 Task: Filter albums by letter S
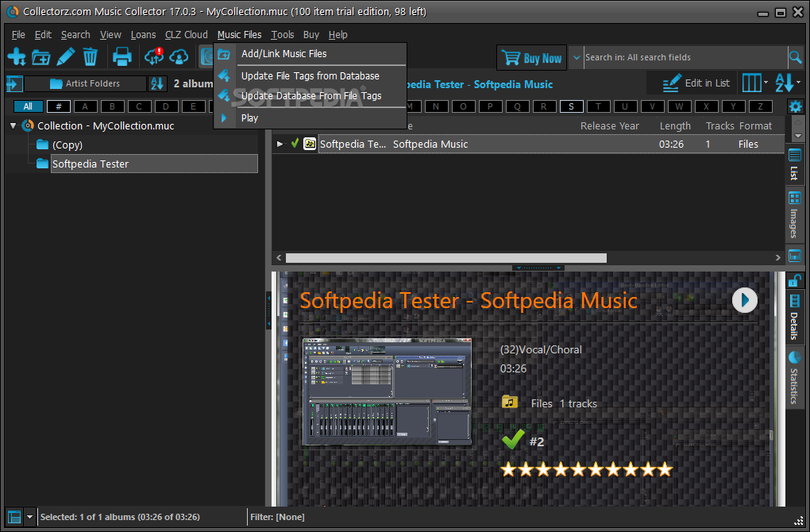coord(571,106)
